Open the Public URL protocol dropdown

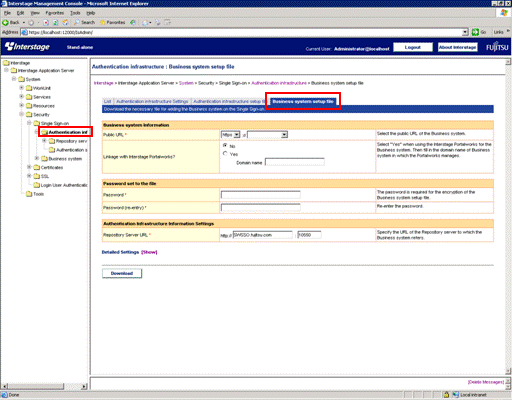coord(231,135)
